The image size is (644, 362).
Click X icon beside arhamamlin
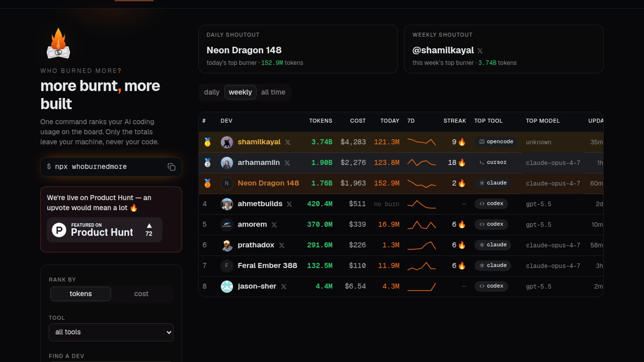(287, 163)
